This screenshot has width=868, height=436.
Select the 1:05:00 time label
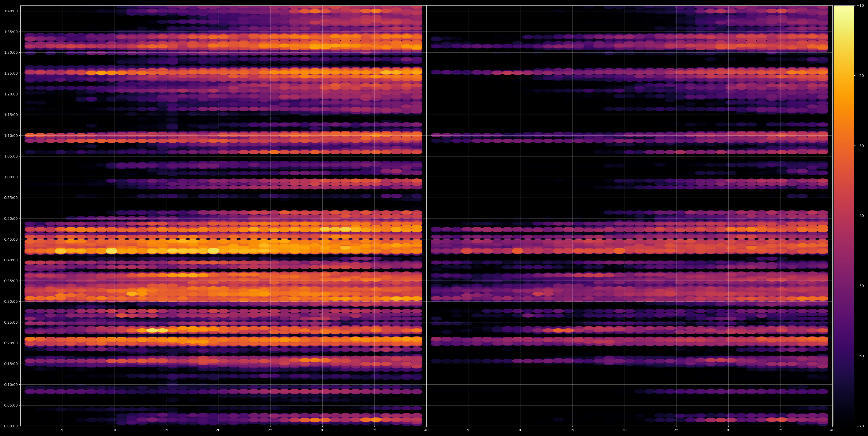point(11,156)
